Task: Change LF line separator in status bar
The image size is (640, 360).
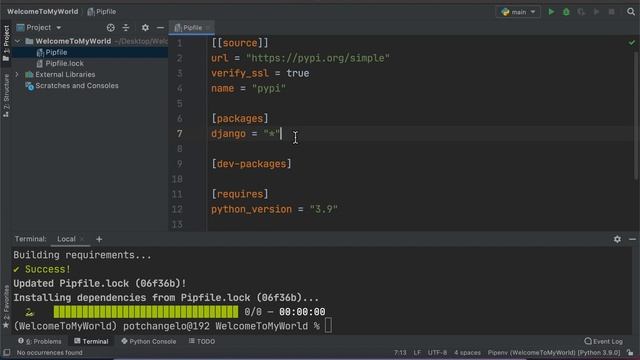Action: (x=417, y=352)
